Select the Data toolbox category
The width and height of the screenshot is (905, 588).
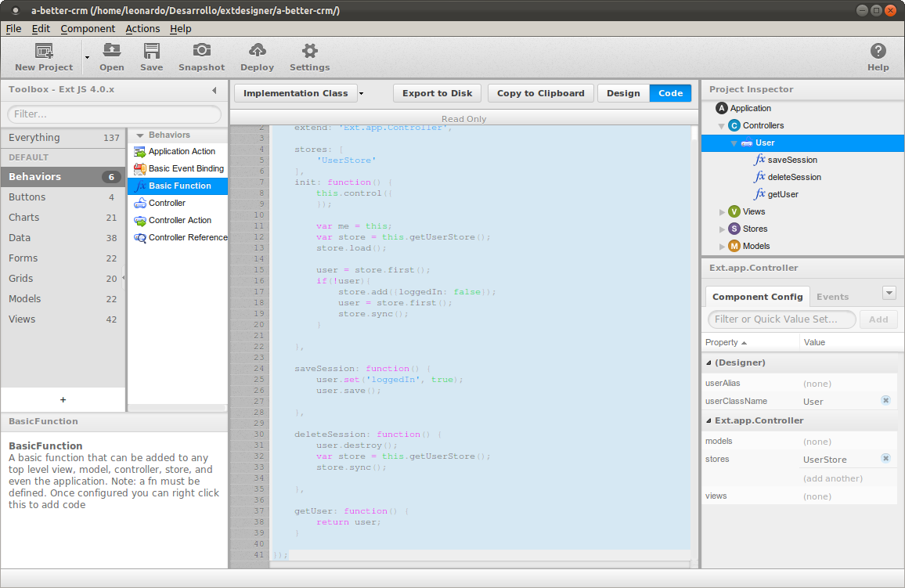coord(63,238)
